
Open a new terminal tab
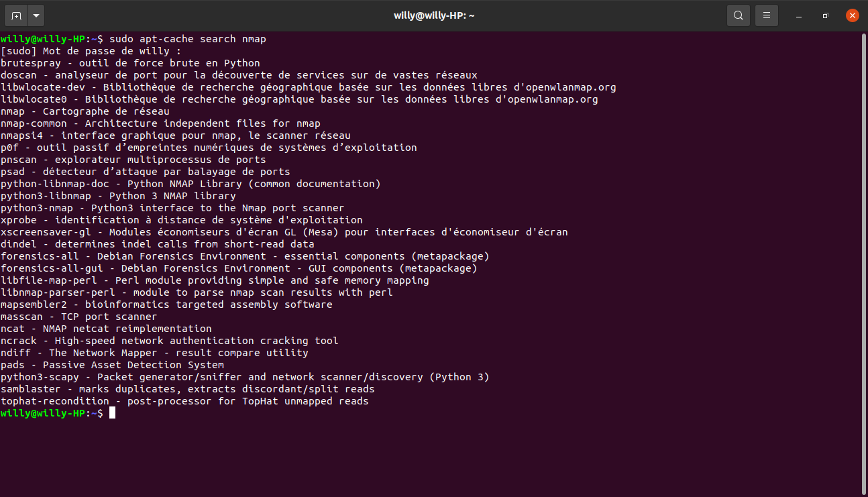(16, 15)
